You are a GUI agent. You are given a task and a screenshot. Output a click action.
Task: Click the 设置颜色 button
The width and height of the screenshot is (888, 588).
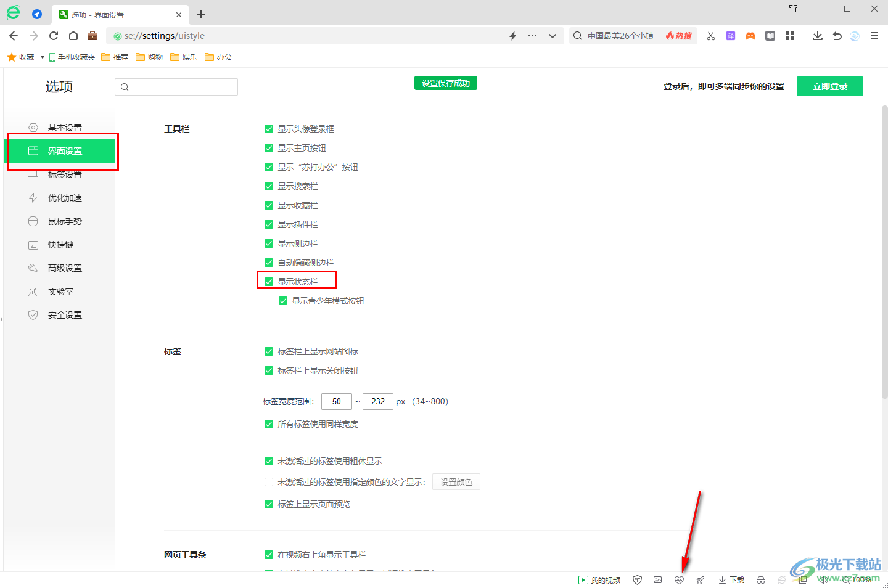(456, 482)
